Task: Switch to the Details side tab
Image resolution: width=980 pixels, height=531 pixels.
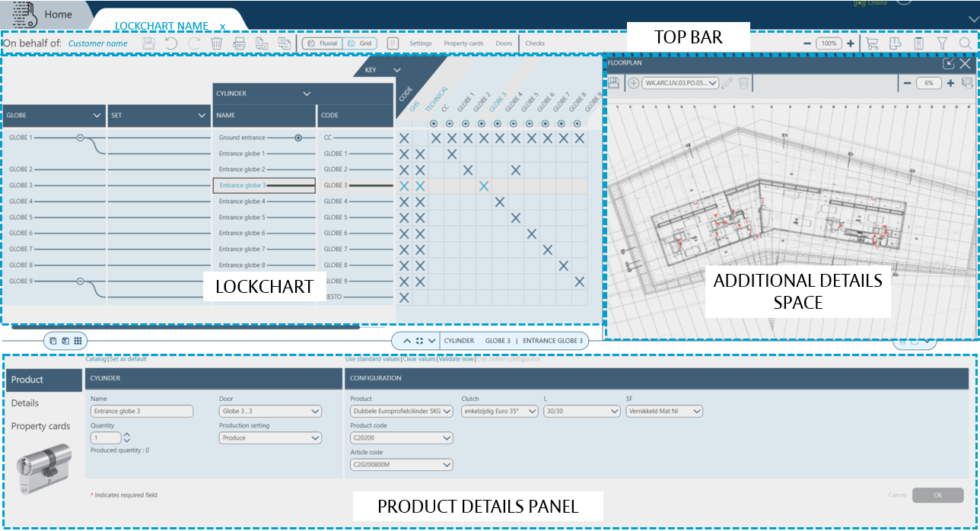Action: point(25,403)
